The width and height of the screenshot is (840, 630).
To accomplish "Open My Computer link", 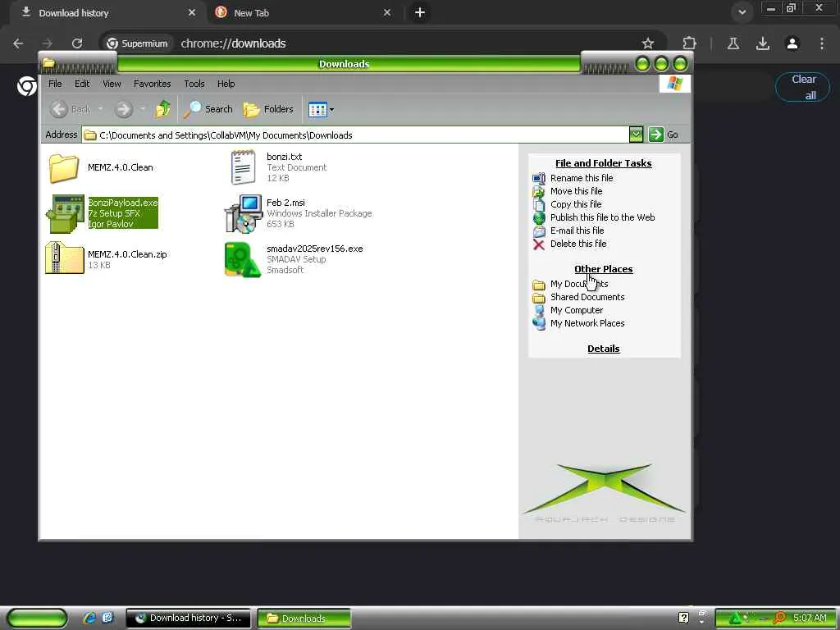I will pyautogui.click(x=577, y=310).
